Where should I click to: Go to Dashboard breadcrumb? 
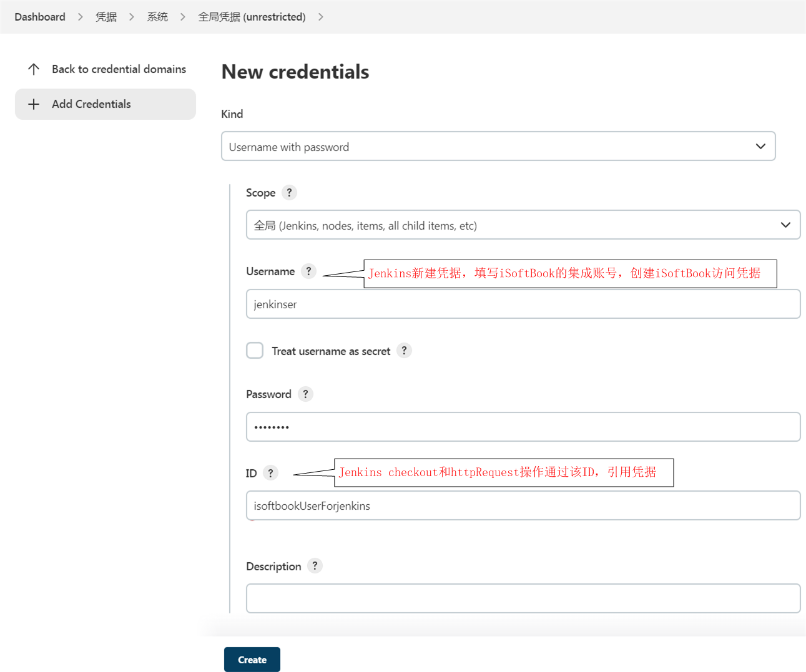(x=40, y=17)
